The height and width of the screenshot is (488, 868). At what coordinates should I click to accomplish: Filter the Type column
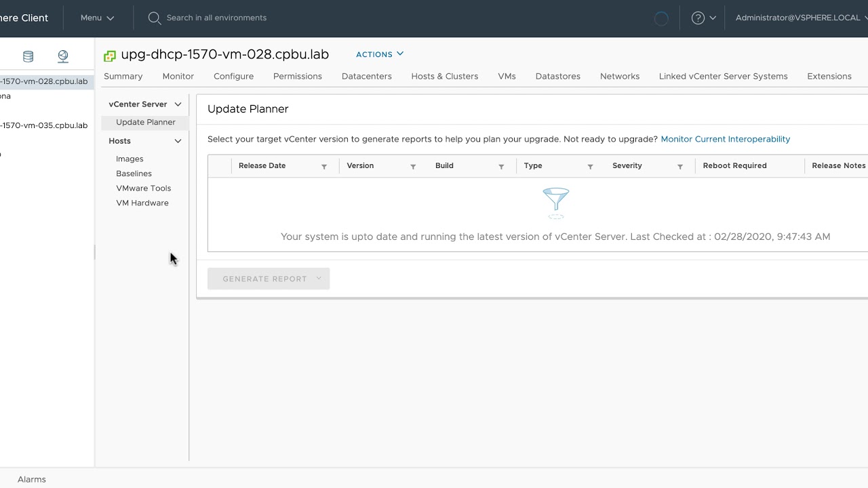[x=591, y=166]
